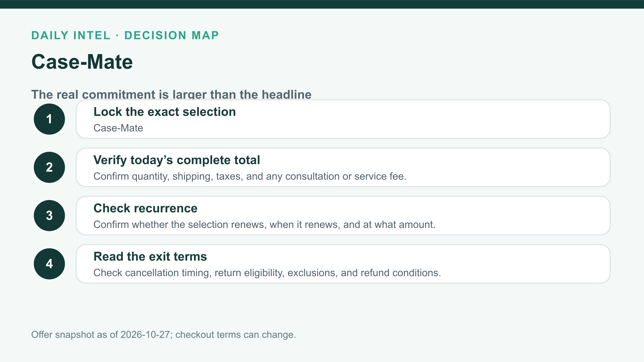Click 'Case-Mate' text under Lock the exact selection
Image resolution: width=644 pixels, height=362 pixels.
pyautogui.click(x=118, y=128)
